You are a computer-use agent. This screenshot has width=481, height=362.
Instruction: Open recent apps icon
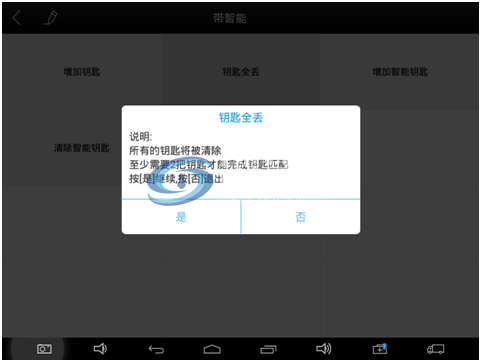268,349
